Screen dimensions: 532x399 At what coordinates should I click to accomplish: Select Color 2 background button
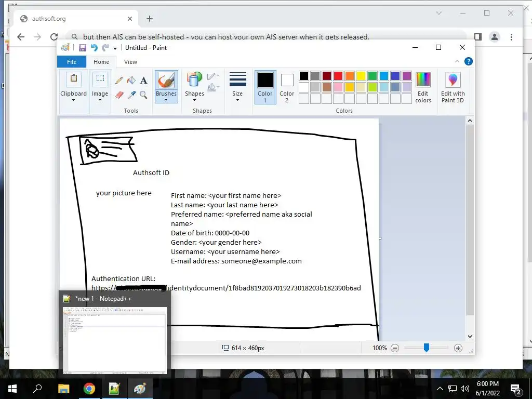point(287,87)
